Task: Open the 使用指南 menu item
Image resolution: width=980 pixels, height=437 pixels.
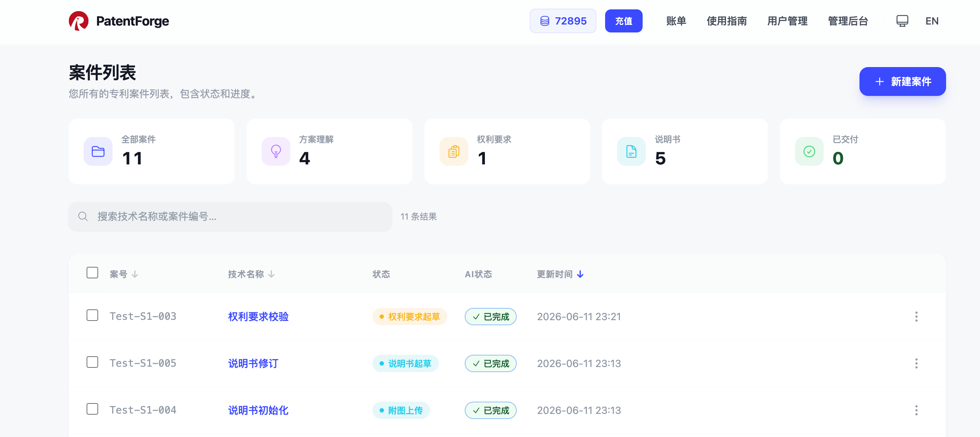Action: pos(727,21)
